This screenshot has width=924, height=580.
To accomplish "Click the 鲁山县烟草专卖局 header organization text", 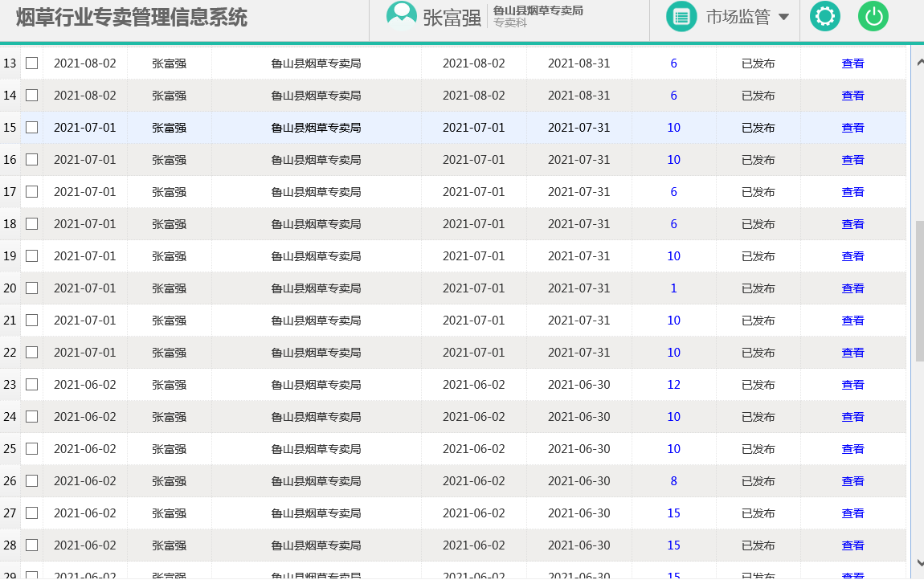I will (538, 10).
